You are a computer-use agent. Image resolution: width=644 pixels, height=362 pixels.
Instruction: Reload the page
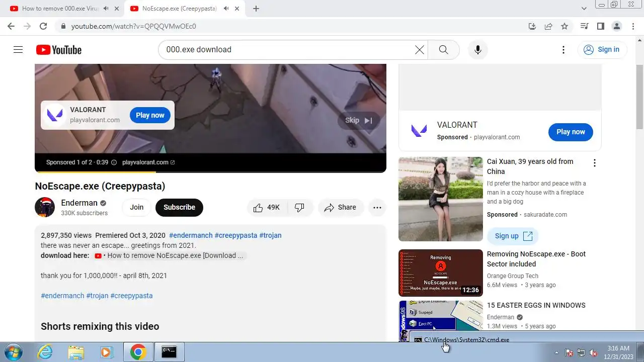pos(43,26)
